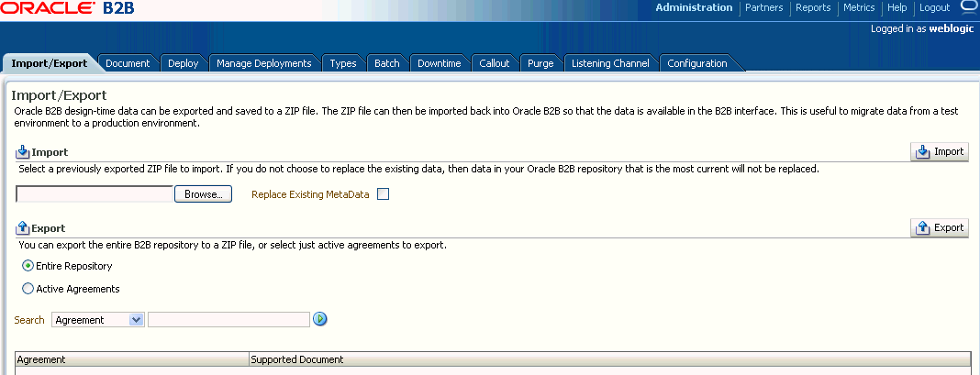Open the Configuration tab

tap(697, 63)
